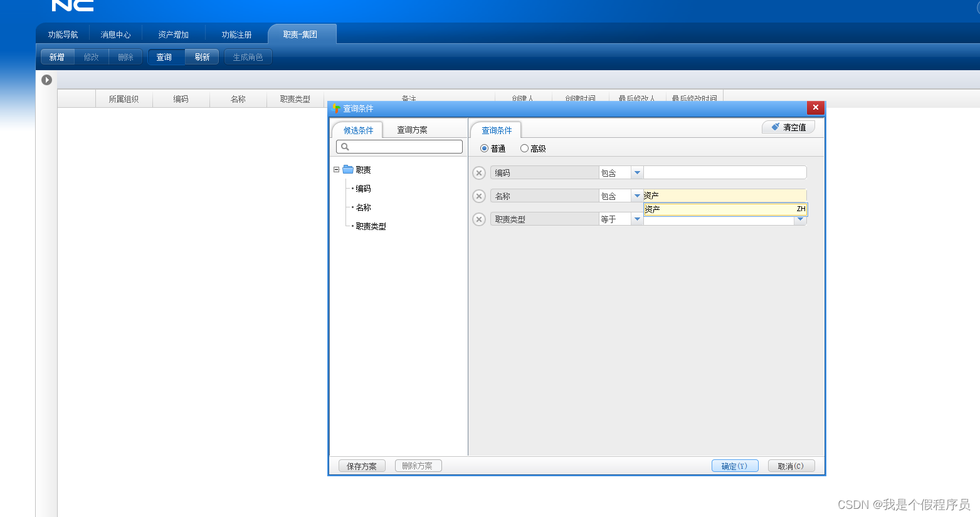Screen dimensions: 980x517
Task: Click the 删除方案 button
Action: click(x=418, y=466)
